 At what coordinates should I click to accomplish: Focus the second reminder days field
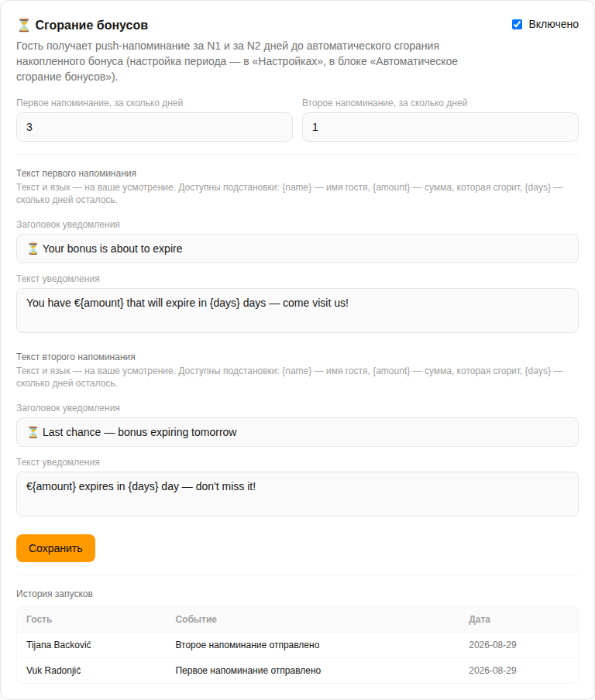pos(441,127)
